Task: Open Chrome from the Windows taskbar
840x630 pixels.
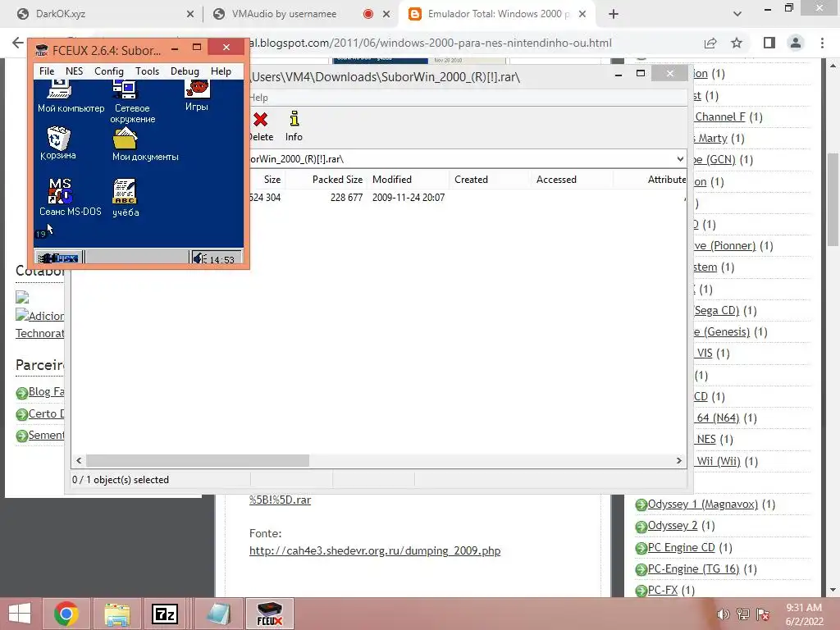Action: (x=66, y=614)
